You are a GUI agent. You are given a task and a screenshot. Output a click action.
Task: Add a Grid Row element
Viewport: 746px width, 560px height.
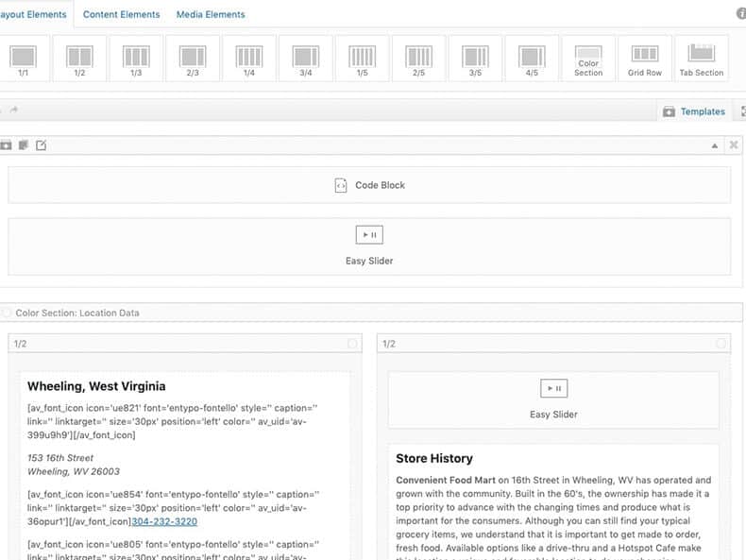[645, 59]
